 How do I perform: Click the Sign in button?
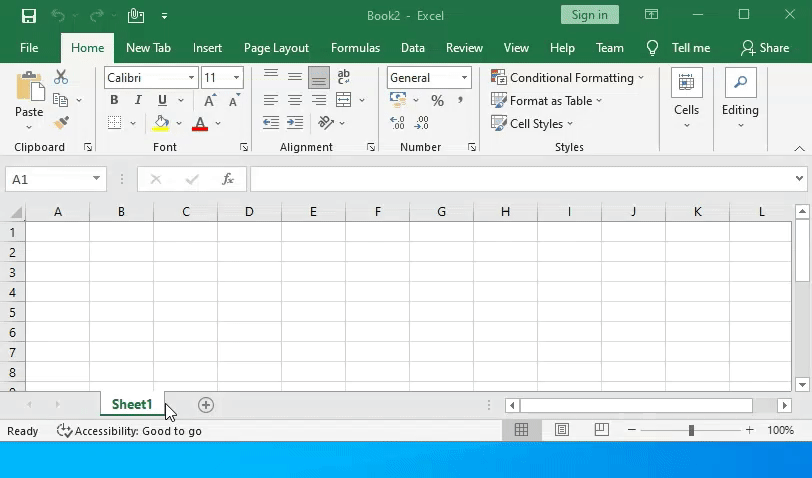(590, 15)
